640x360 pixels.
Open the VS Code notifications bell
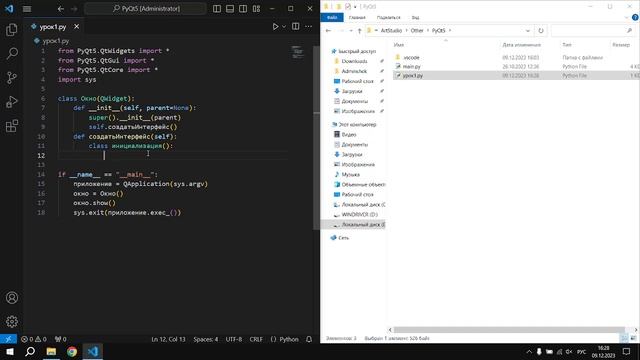pos(309,339)
